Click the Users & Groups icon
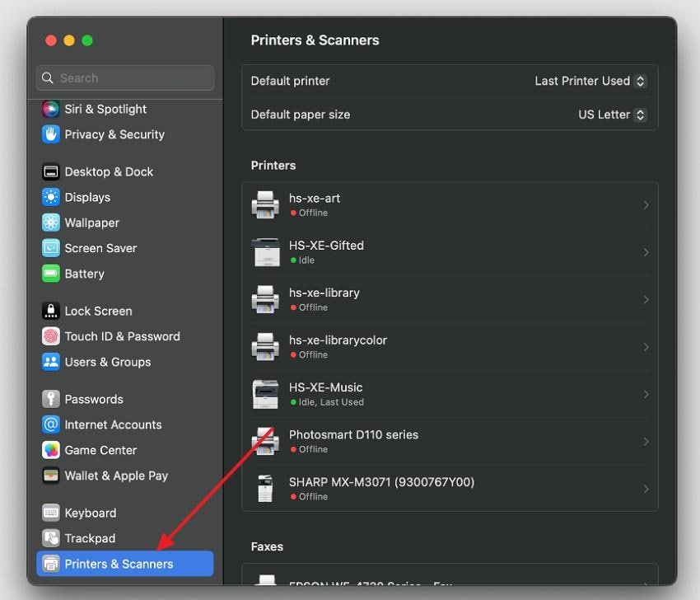The image size is (700, 600). click(50, 362)
